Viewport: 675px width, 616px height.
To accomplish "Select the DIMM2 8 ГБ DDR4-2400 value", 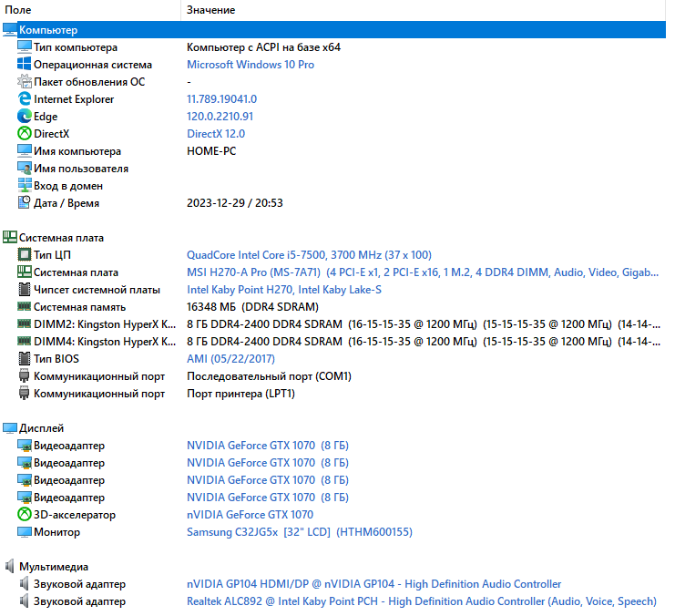I will point(424,323).
